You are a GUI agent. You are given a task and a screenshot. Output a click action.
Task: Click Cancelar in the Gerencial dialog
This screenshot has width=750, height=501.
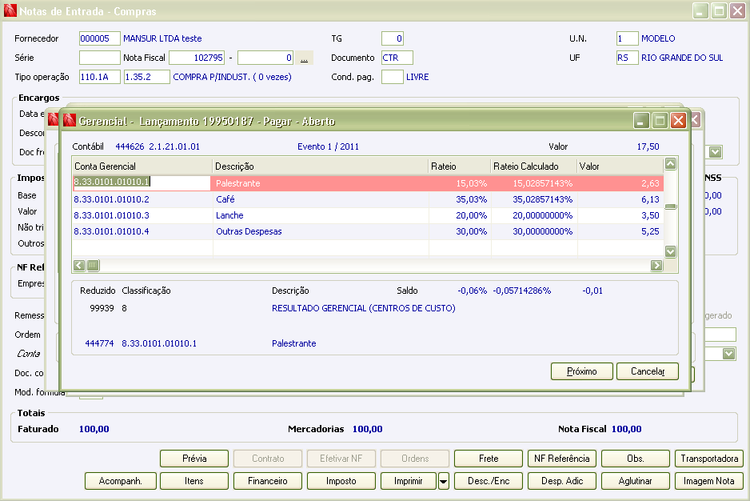point(647,371)
